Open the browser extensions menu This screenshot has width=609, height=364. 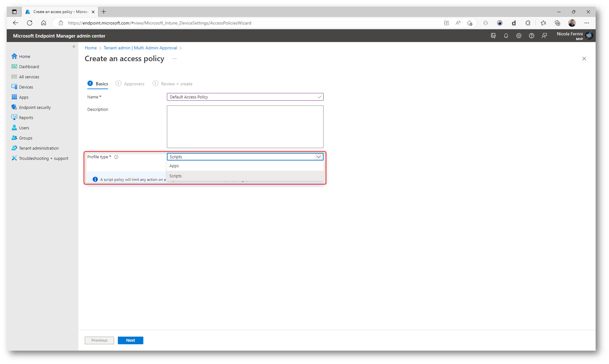click(x=528, y=23)
